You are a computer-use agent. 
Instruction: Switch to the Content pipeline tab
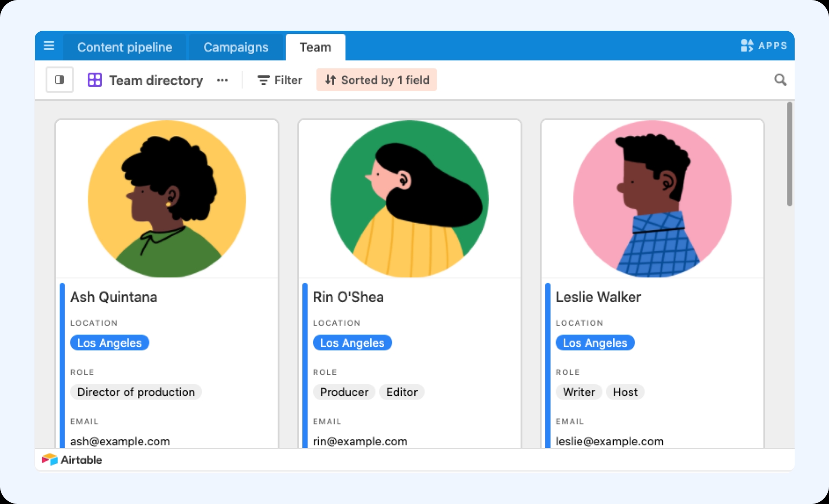(125, 47)
